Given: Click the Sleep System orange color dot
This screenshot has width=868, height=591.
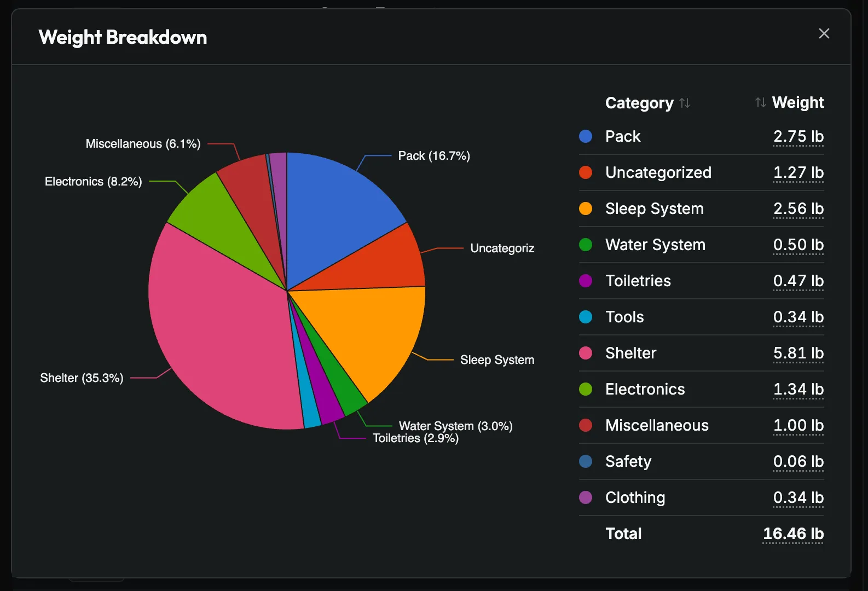Looking at the screenshot, I should point(586,208).
